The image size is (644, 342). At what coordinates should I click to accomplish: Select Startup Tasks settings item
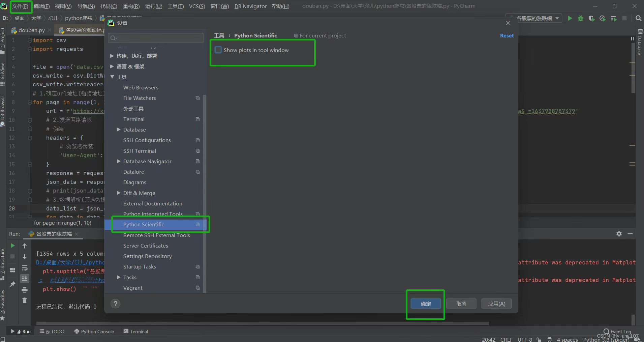[x=140, y=266]
